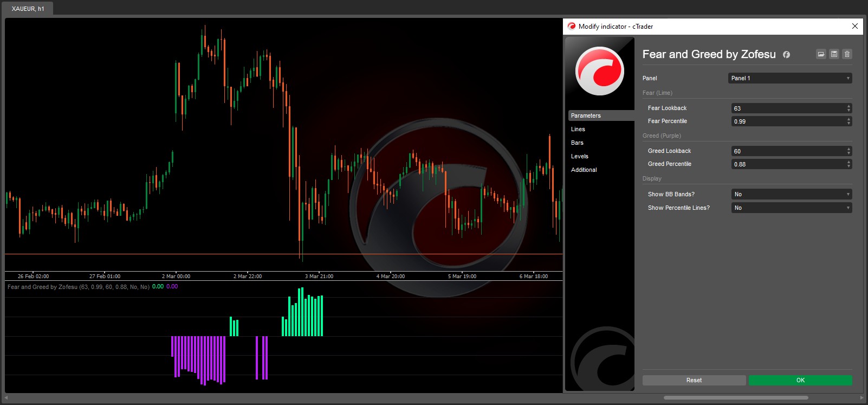Click the Greed Percentile input field
The height and width of the screenshot is (405, 868).
[x=787, y=164]
